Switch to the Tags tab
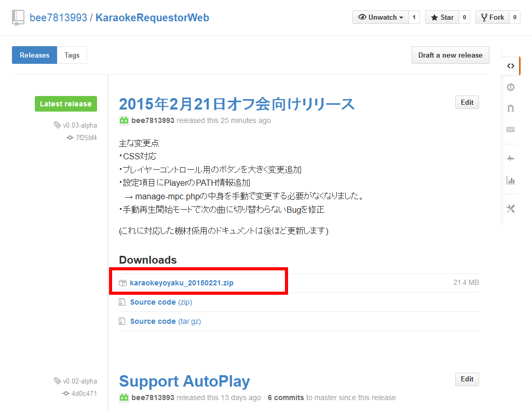Viewport: 532px width, 411px height. tap(72, 55)
